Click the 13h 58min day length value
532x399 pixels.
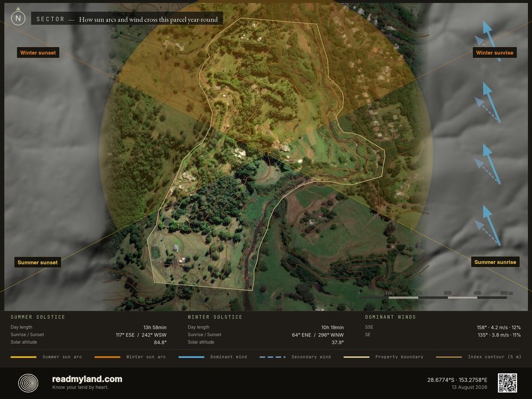155,327
